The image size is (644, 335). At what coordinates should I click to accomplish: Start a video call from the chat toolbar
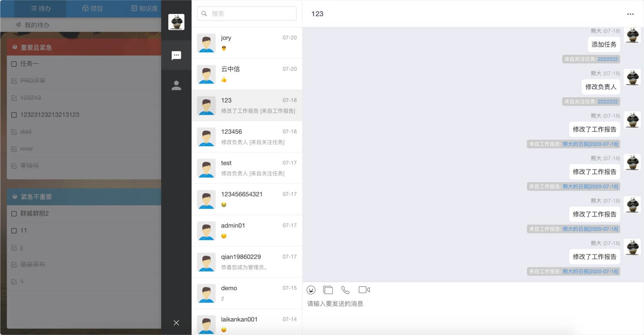(x=363, y=290)
